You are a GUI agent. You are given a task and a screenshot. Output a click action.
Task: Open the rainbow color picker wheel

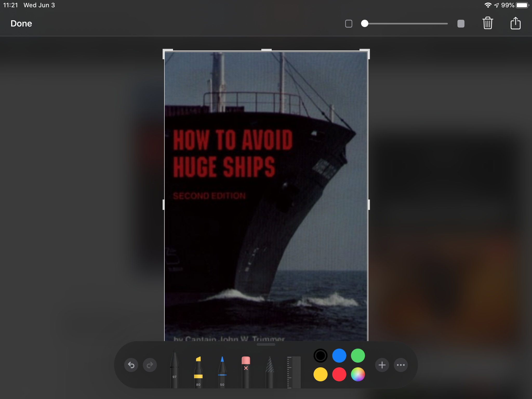tap(358, 374)
